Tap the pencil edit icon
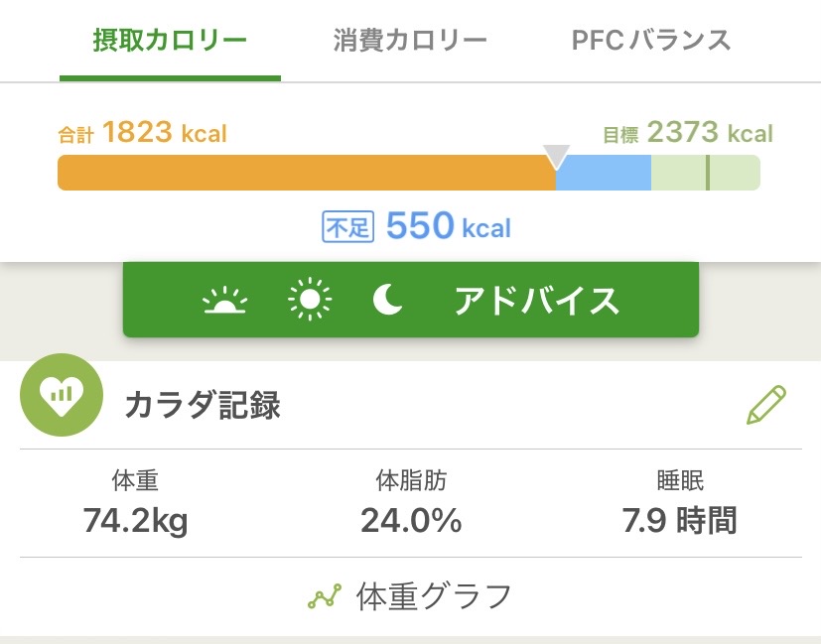 pos(765,405)
